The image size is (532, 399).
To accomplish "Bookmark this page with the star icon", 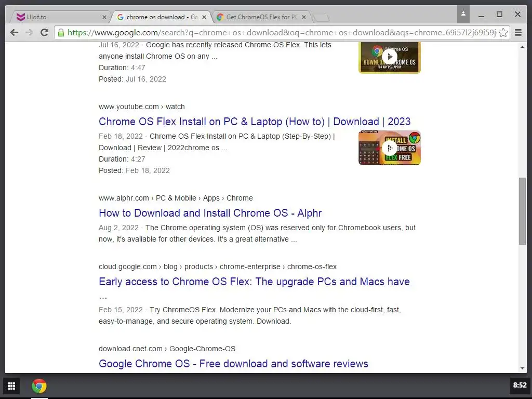I will coord(503,33).
